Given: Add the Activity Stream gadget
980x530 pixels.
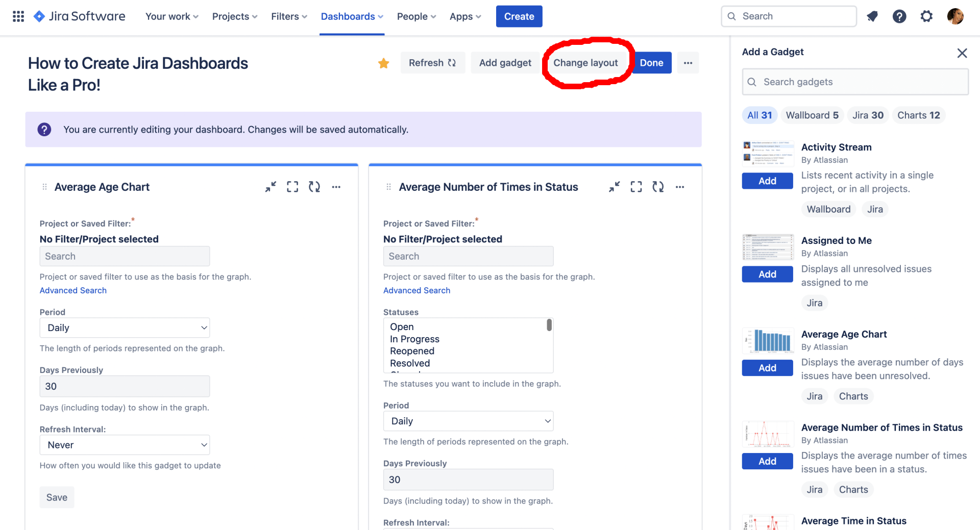Looking at the screenshot, I should click(x=767, y=181).
